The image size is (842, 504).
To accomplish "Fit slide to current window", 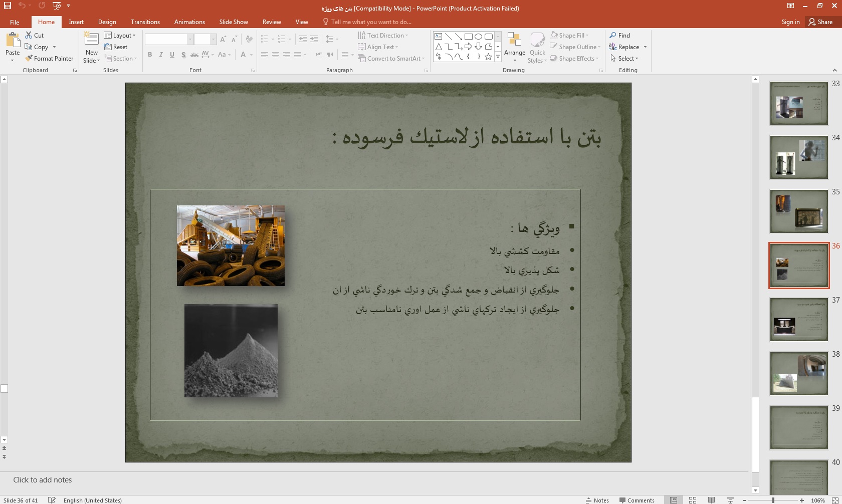I will click(834, 500).
